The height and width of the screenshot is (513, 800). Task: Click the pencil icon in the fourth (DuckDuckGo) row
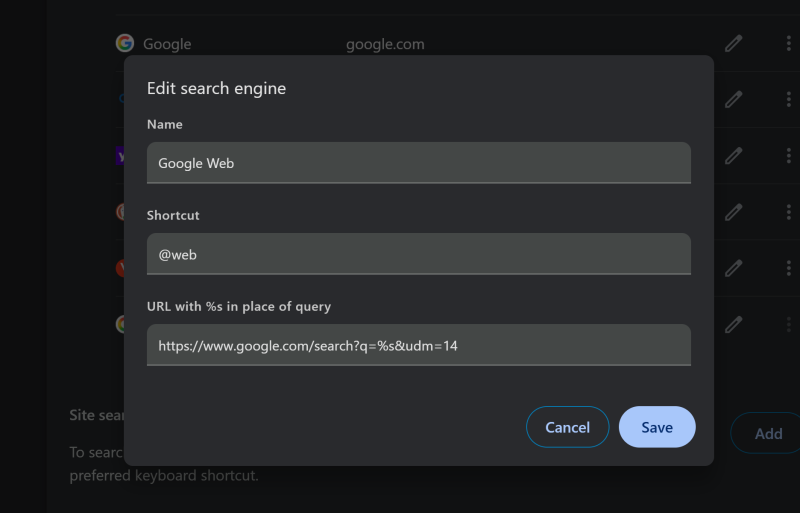(x=733, y=212)
